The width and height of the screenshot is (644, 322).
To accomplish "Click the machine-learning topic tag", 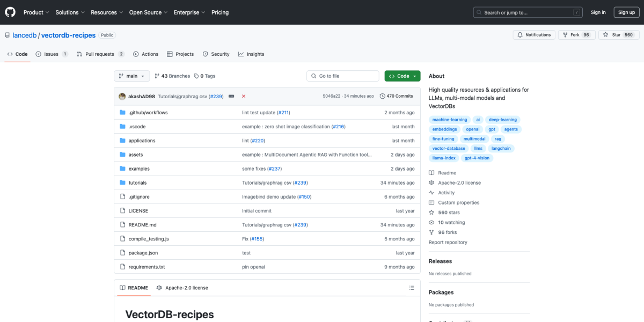I will point(449,119).
